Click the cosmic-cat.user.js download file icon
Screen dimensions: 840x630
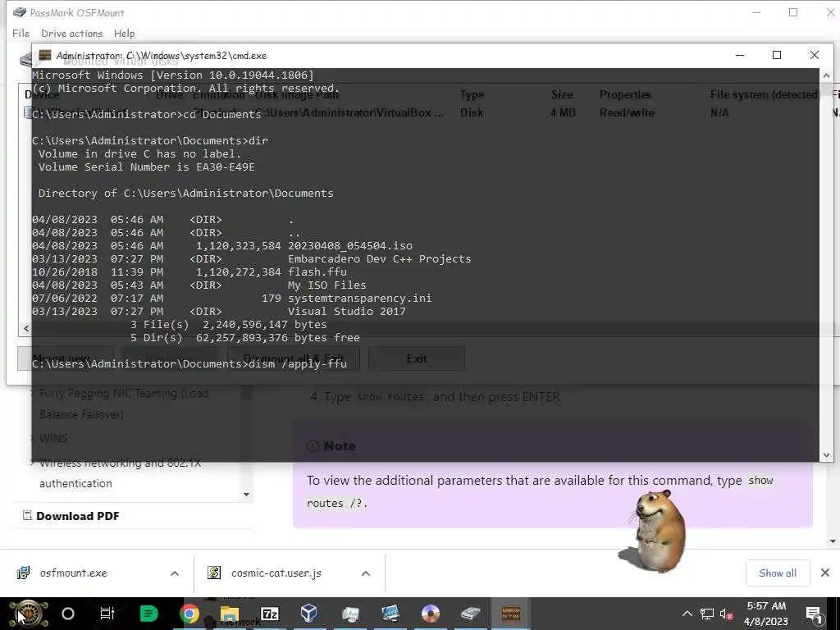click(214, 573)
